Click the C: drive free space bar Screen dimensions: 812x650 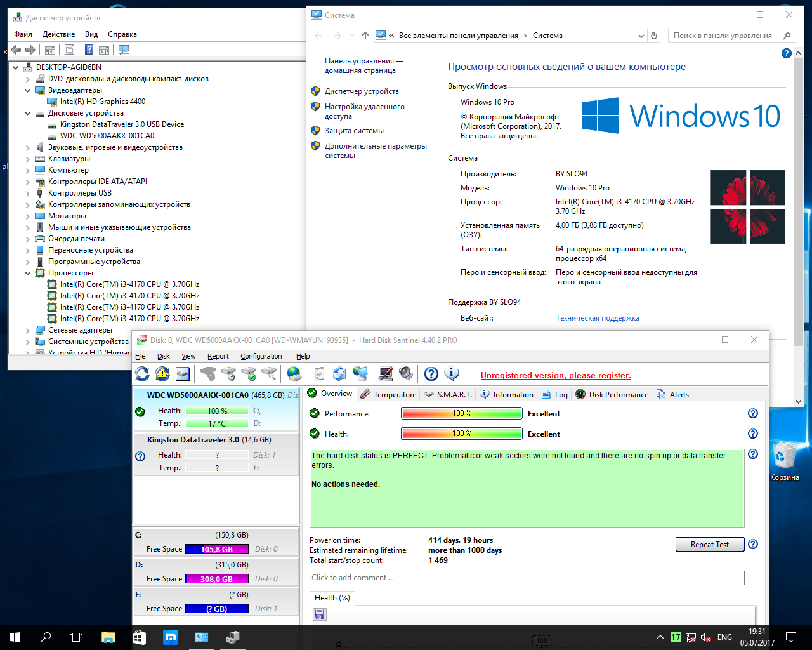pos(216,549)
